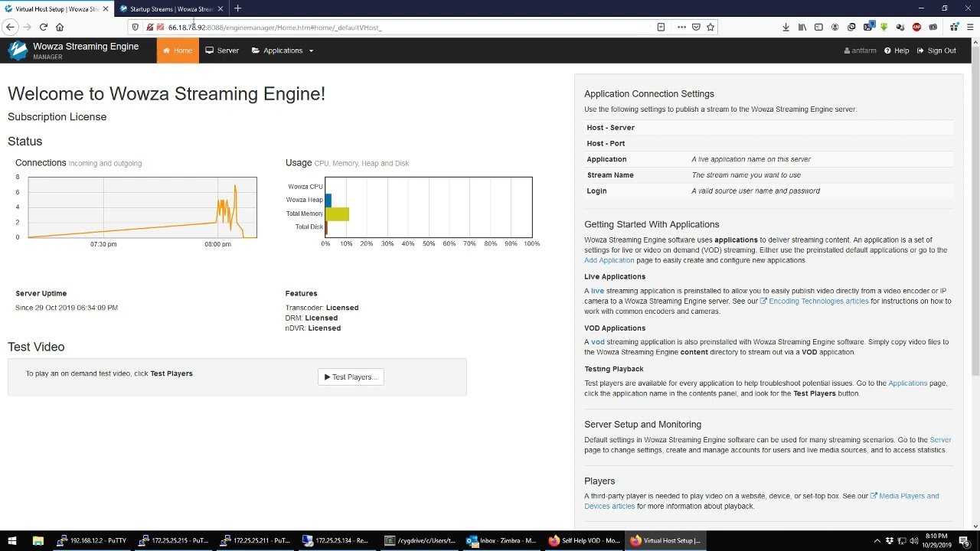Expand the Applications dropdown menu
Viewport: 980px width, 551px height.
[x=283, y=51]
